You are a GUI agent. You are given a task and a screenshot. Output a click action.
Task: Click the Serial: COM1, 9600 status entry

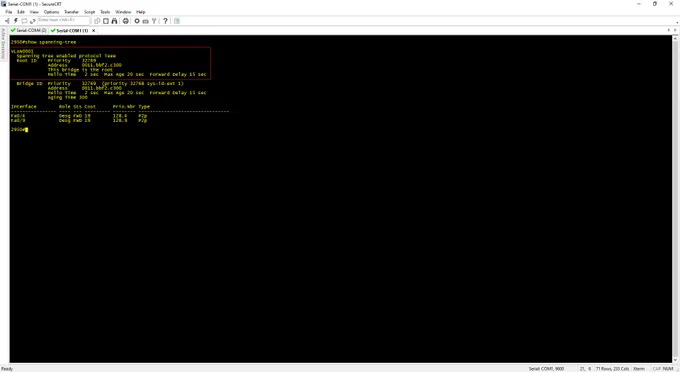click(546, 369)
